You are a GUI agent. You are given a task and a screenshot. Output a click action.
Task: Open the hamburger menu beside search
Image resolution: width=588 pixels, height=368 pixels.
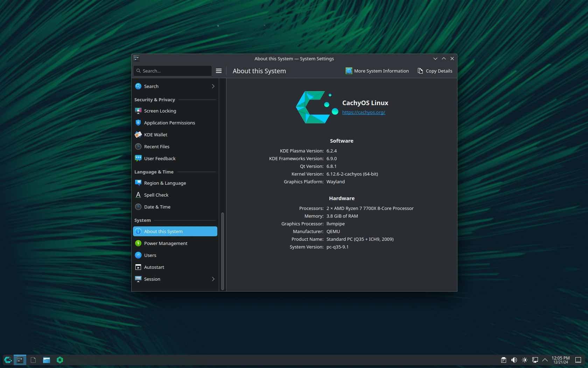click(x=219, y=71)
